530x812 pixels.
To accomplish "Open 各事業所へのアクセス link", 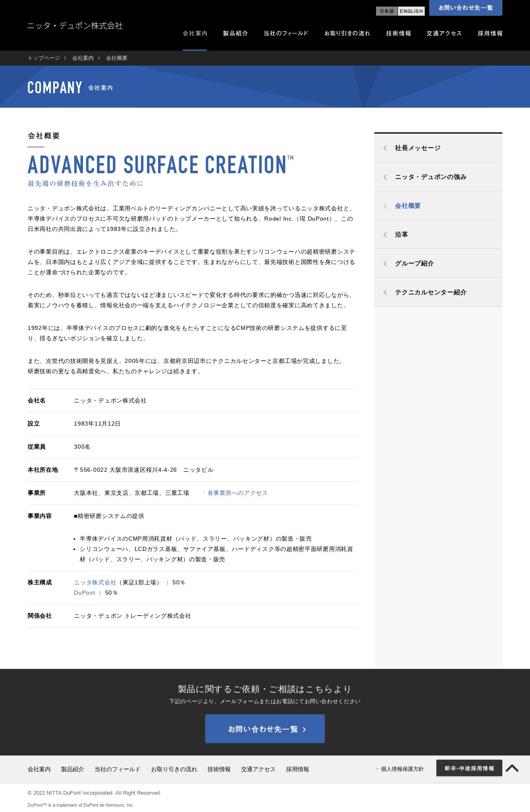I will (237, 493).
